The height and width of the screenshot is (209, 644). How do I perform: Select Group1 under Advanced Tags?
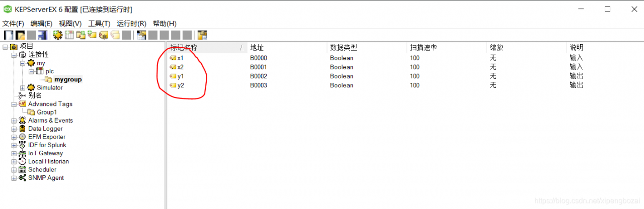point(47,112)
